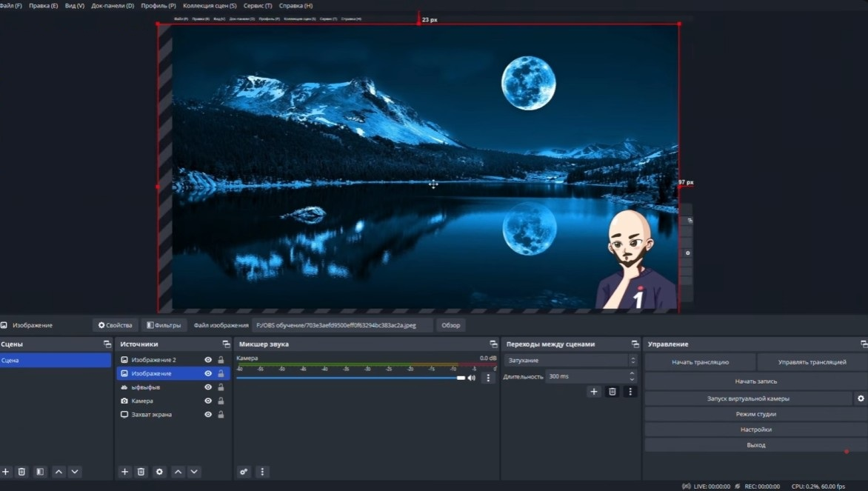Mute the Камера audio speaker icon
This screenshot has height=491, width=868.
(x=472, y=378)
